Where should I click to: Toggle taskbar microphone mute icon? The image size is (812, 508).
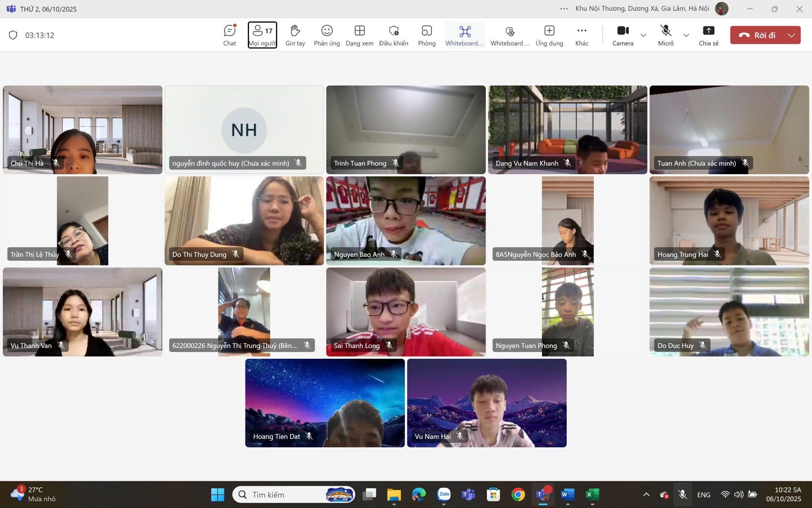[x=682, y=495]
